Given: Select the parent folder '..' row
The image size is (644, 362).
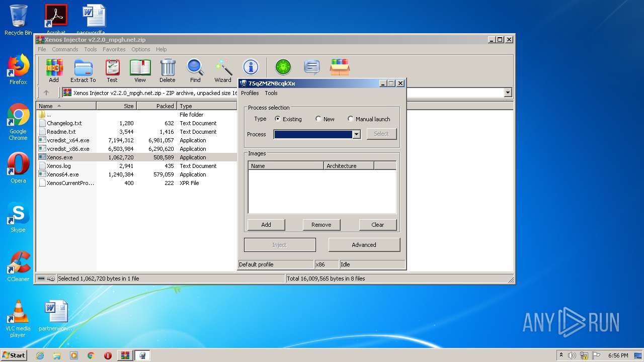Looking at the screenshot, I should [136, 115].
